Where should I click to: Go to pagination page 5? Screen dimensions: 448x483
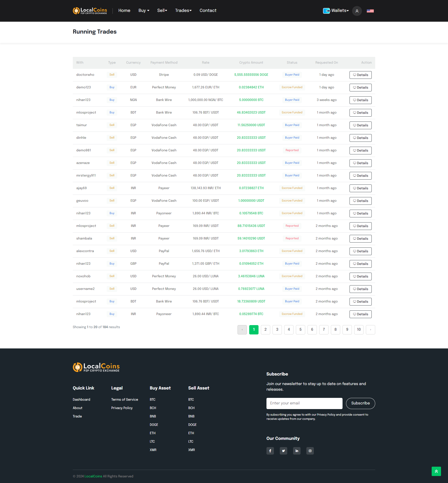coord(300,330)
